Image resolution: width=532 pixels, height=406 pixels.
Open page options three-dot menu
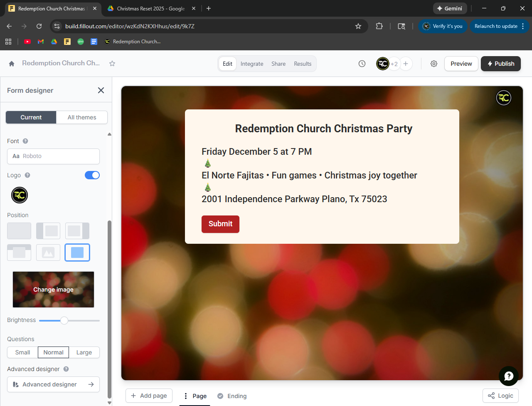click(186, 396)
